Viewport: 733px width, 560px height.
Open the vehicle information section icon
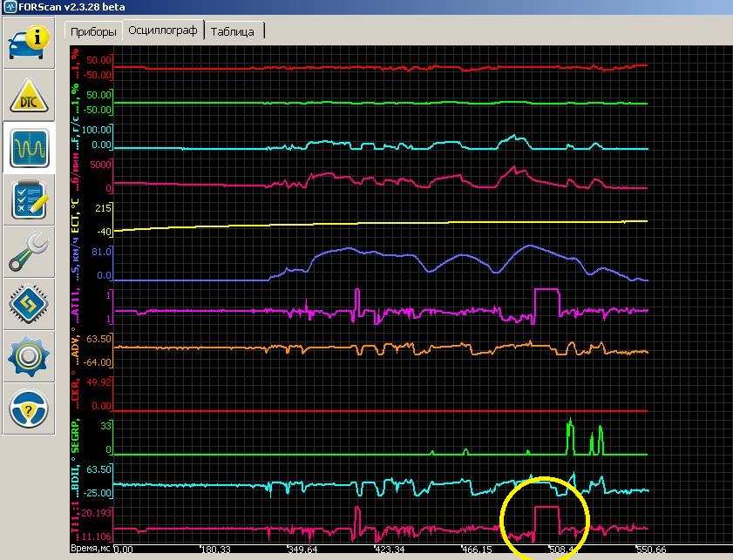(x=29, y=42)
